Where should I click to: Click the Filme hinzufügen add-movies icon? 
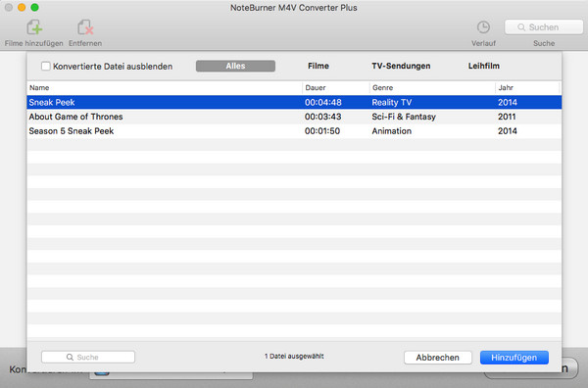pos(34,27)
